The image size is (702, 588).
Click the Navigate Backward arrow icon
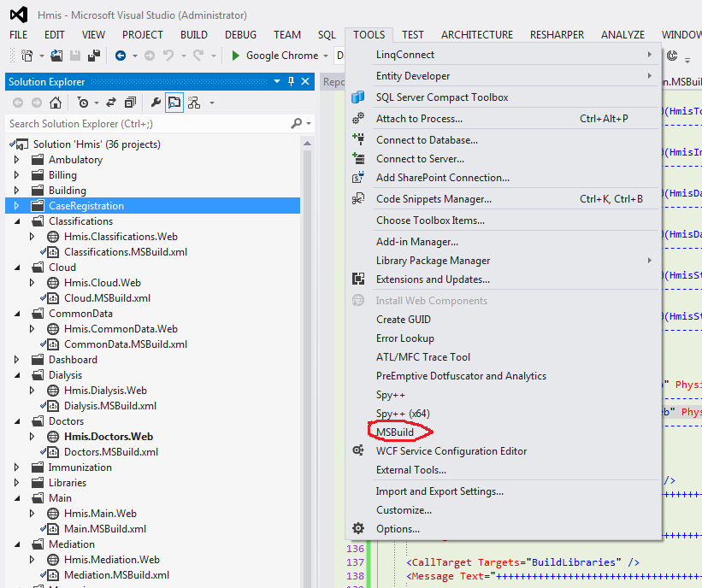point(121,56)
